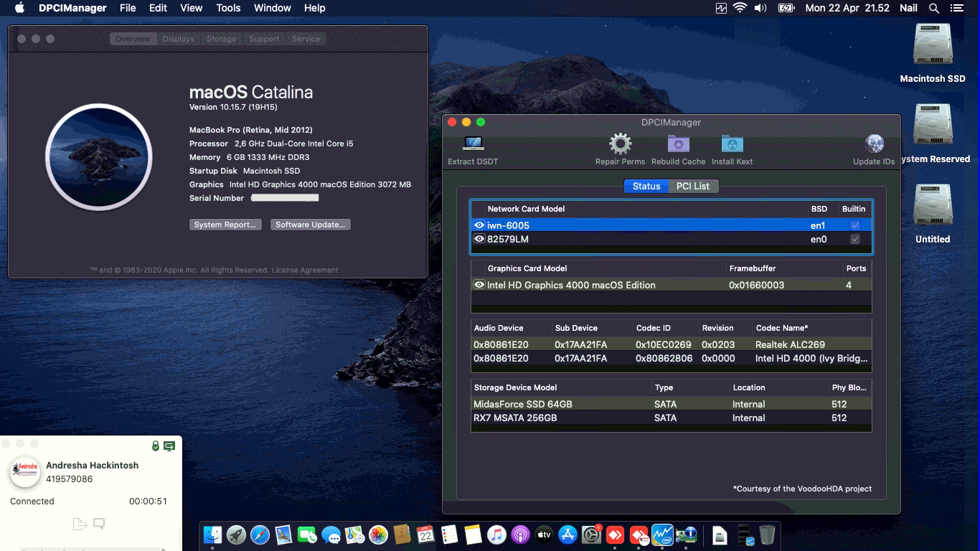Open Messages from the Dock
980x551 pixels.
(x=331, y=534)
